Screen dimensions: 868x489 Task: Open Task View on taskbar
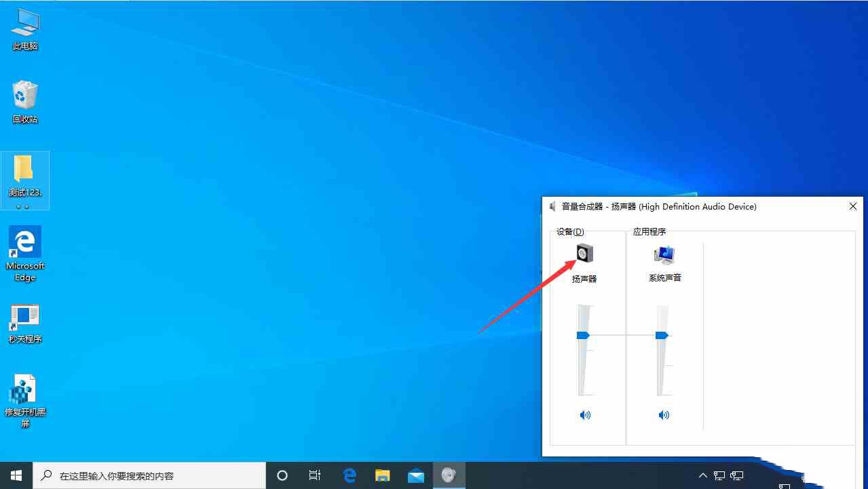315,475
